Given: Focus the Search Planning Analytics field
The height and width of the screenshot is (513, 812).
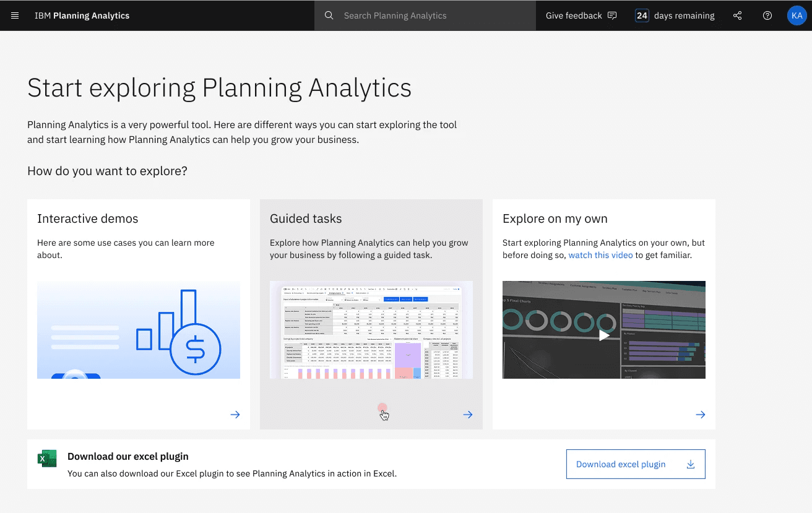Looking at the screenshot, I should click(x=433, y=15).
